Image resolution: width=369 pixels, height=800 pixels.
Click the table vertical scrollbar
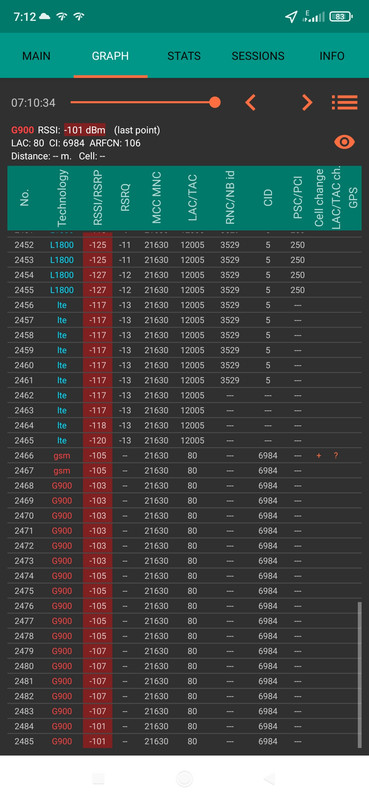click(x=359, y=674)
